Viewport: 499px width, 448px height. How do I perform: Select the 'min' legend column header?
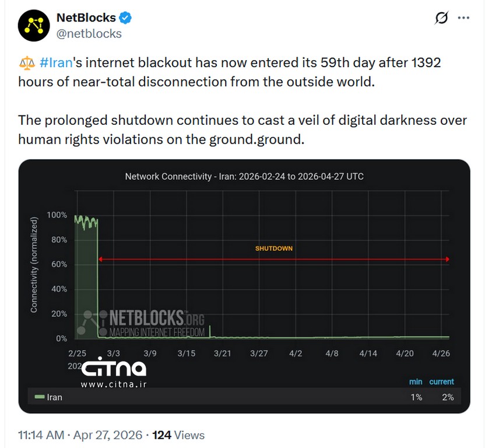(415, 381)
